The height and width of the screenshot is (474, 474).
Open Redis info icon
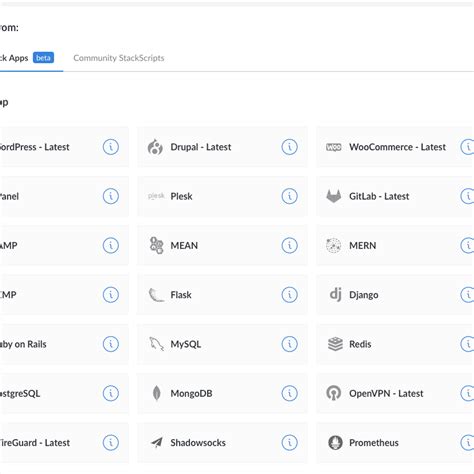(467, 344)
